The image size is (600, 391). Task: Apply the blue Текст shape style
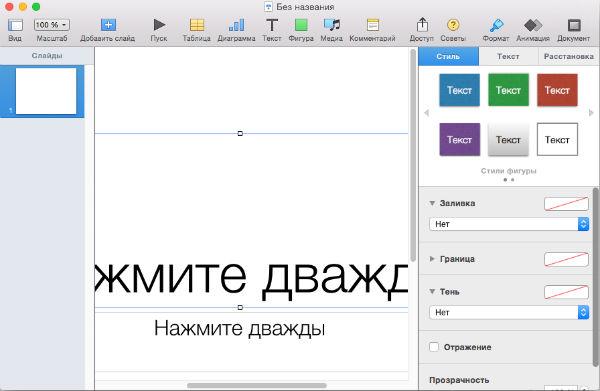pos(459,90)
